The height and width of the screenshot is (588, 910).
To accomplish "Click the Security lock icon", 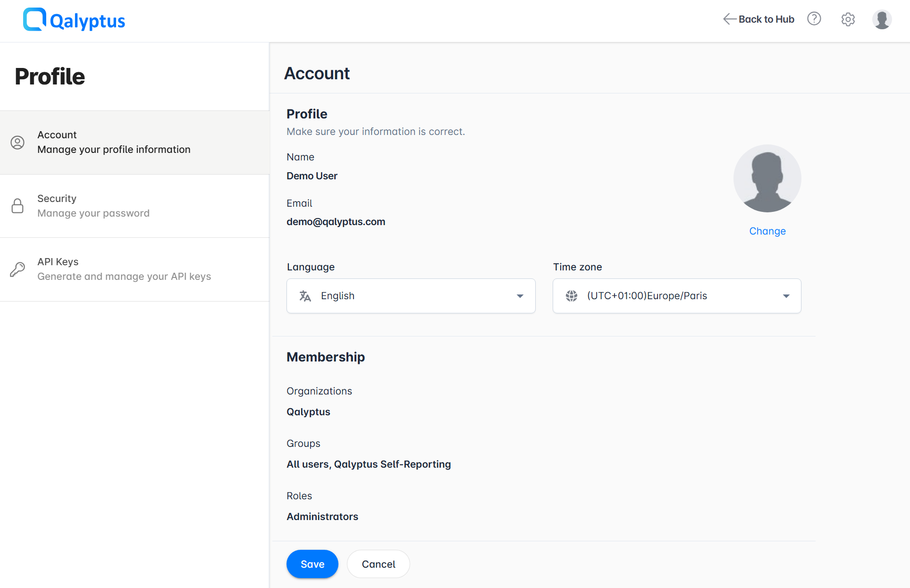I will [17, 206].
